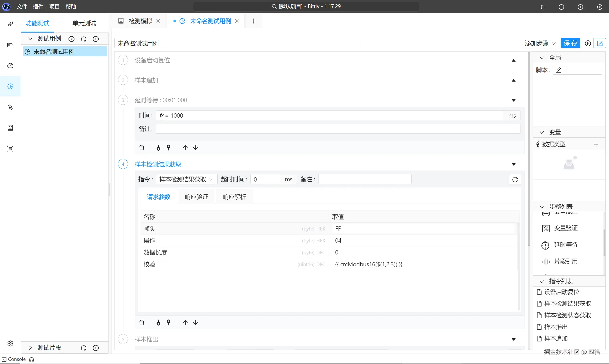Open the 添加步骤 dropdown
Image resolution: width=609 pixels, height=364 pixels.
point(540,43)
